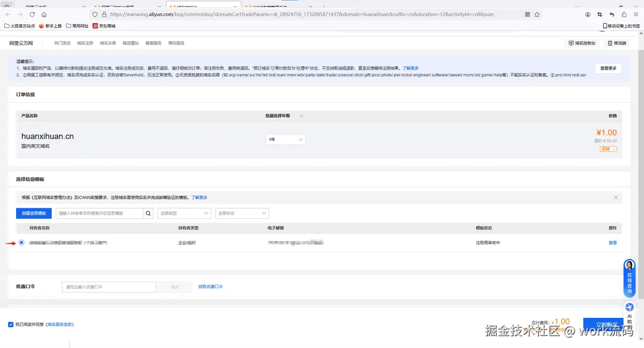
Task: Open the 在线咨询 online consult widget
Action: [629, 278]
